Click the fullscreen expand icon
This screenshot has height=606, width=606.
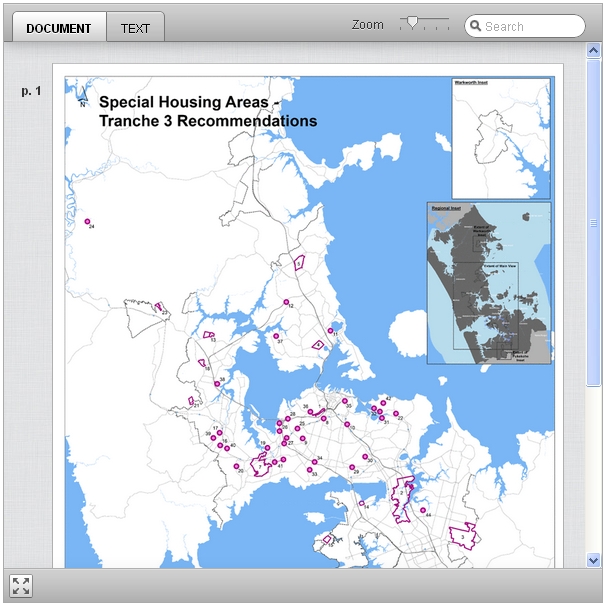tap(21, 586)
